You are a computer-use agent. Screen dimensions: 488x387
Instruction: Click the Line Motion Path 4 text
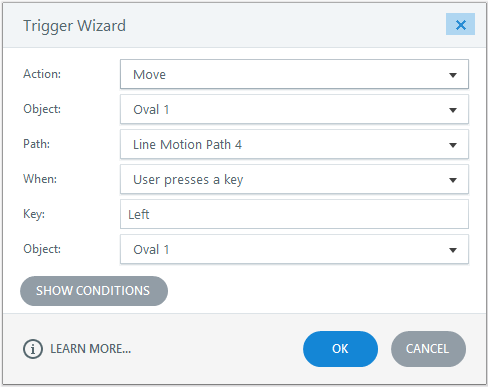click(x=187, y=145)
